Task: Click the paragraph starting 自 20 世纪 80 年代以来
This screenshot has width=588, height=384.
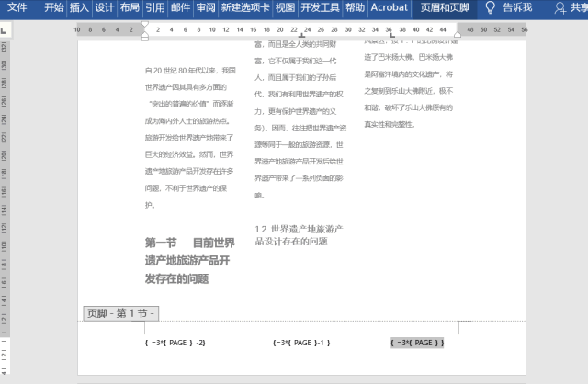Action: click(190, 138)
